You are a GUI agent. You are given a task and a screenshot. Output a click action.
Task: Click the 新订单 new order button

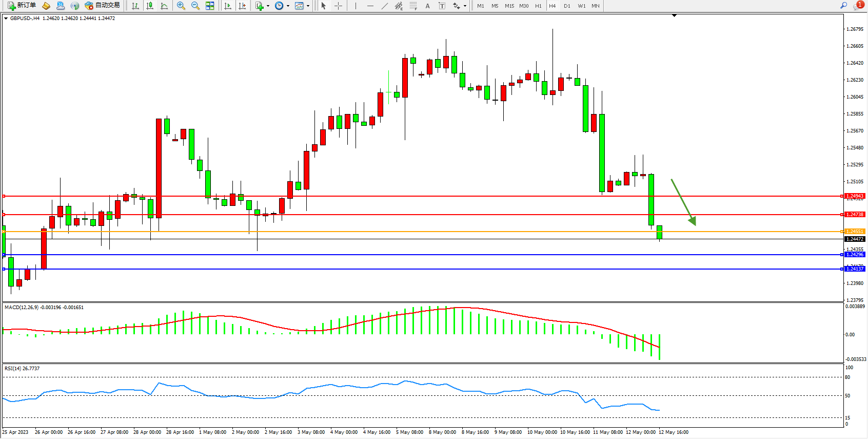point(22,6)
